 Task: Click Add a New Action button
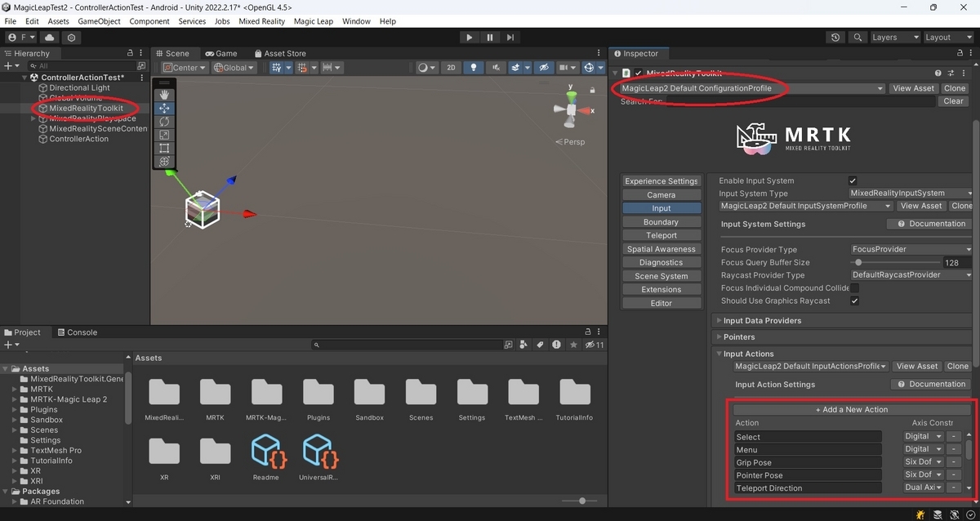coord(851,410)
